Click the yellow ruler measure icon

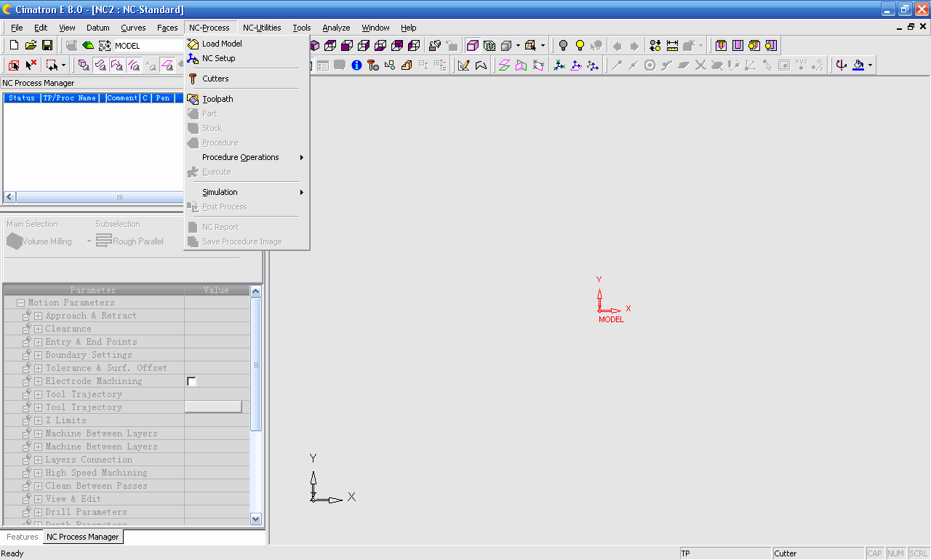click(x=672, y=45)
